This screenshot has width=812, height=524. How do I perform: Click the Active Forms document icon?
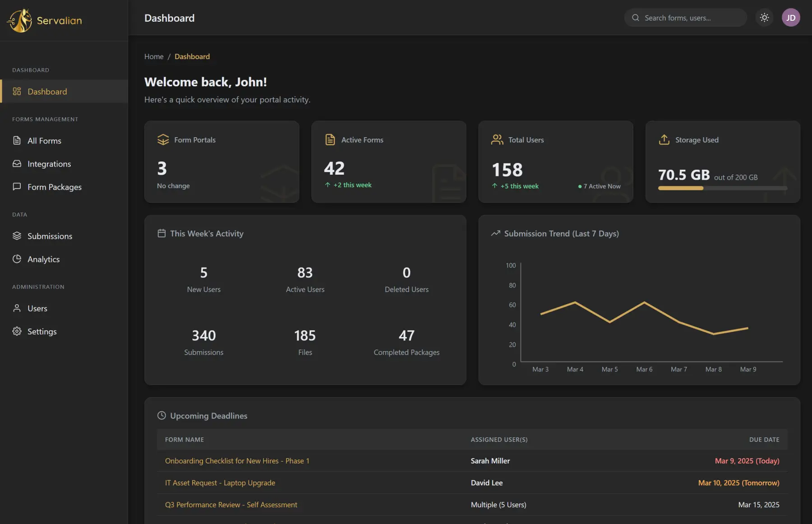330,140
